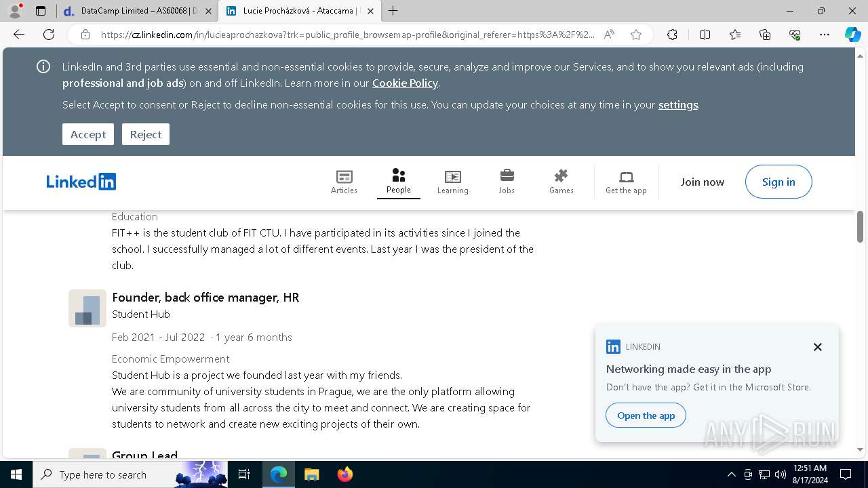Screen dimensions: 868x488
Task: Open the Copilot sidebar icon
Action: (x=852, y=35)
